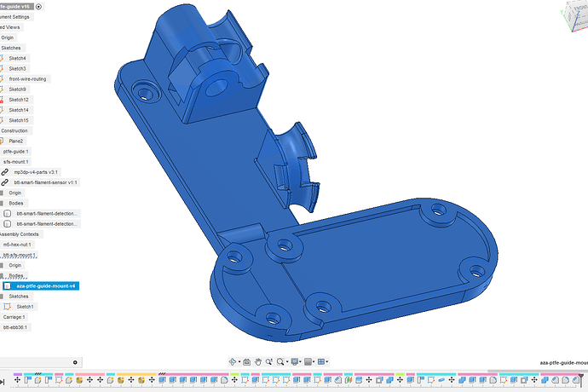Open the Named Views folder
This screenshot has height=392, width=588.
pyautogui.click(x=10, y=27)
